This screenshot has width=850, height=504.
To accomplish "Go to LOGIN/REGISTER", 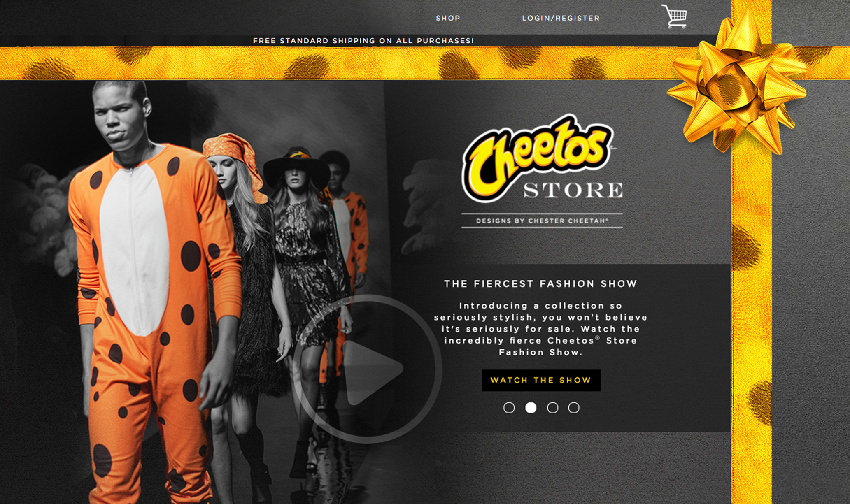I will click(x=561, y=18).
